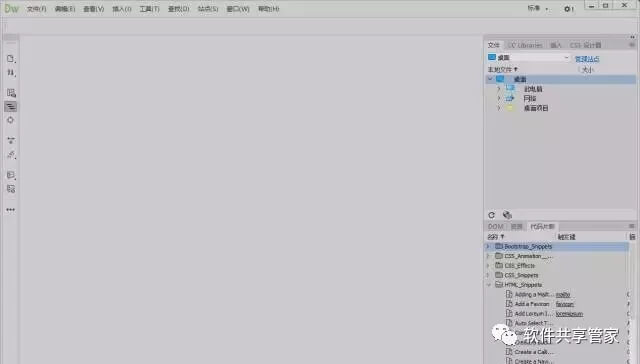Collapse the 桌面 root tree node
This screenshot has width=640, height=364.
pyautogui.click(x=490, y=79)
